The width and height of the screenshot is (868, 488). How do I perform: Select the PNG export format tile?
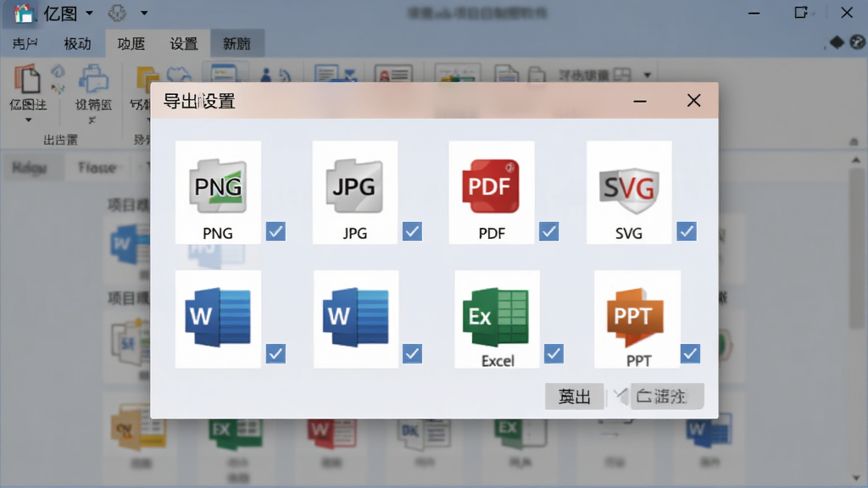coord(218,192)
